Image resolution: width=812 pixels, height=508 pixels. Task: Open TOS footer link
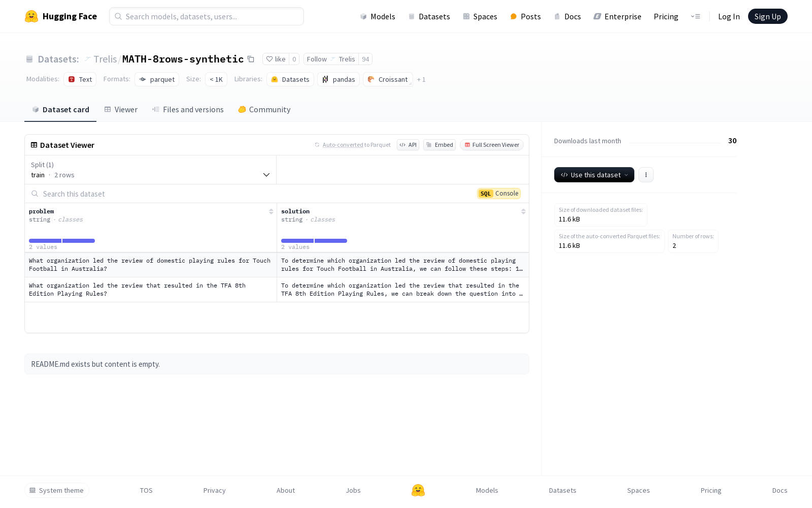pos(146,490)
